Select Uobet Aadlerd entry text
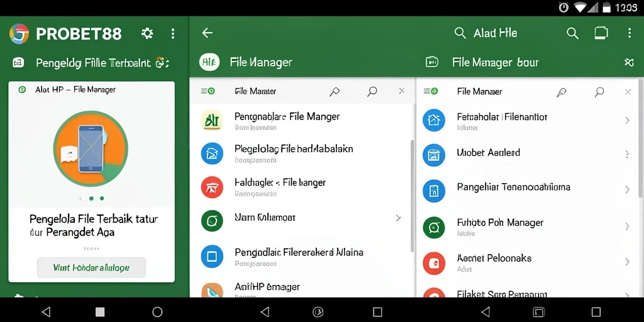The height and width of the screenshot is (322, 644). tap(488, 153)
